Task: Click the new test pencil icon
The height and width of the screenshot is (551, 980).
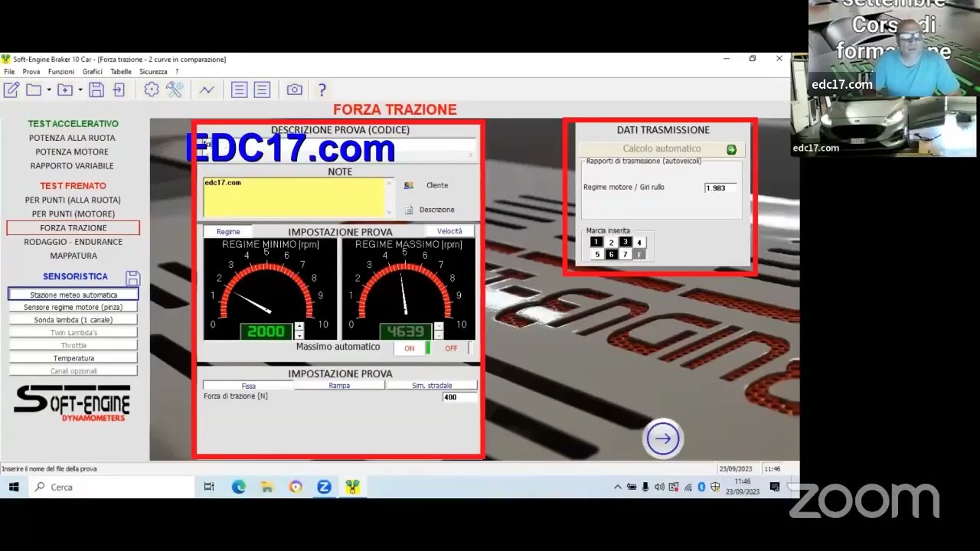Action: pos(11,90)
